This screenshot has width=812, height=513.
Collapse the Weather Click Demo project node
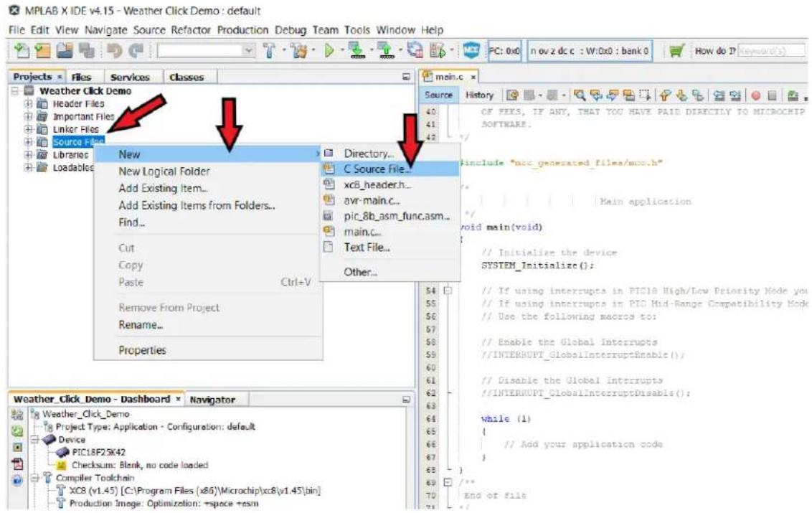[x=15, y=90]
